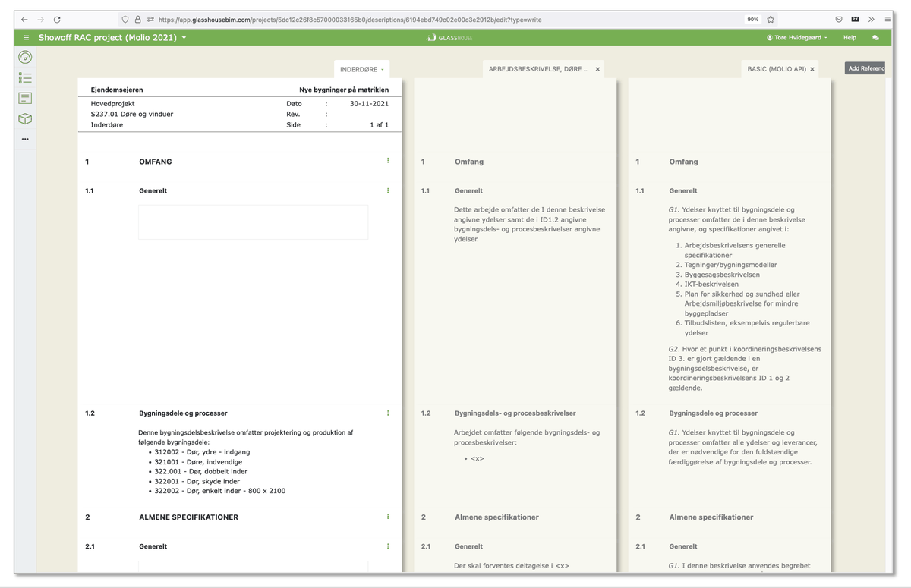Open three-dot menu for 2.1 Generelt

pyautogui.click(x=388, y=546)
